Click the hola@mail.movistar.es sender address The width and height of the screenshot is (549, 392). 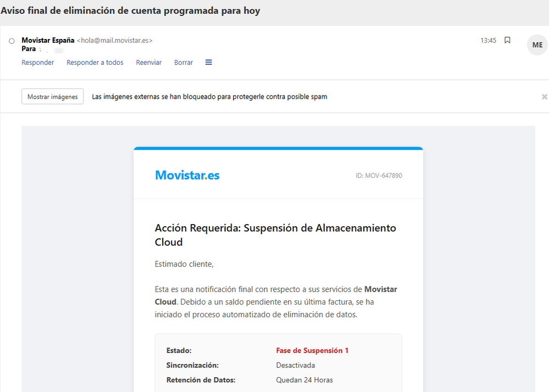click(114, 40)
